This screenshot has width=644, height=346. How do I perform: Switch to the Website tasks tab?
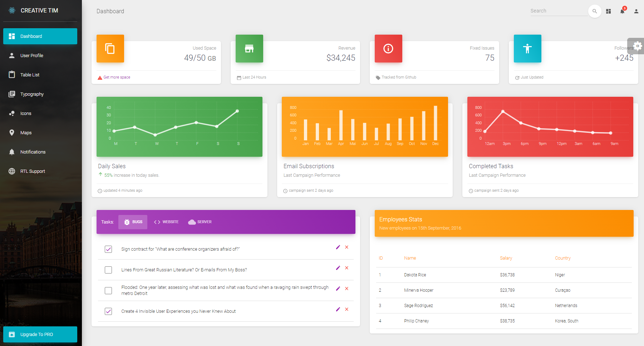tap(166, 222)
